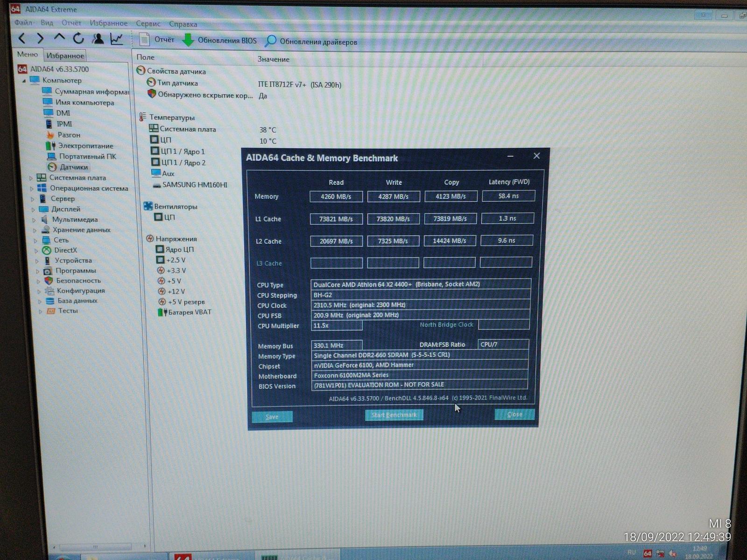
Task: Open the Файл menu
Action: 23,22
